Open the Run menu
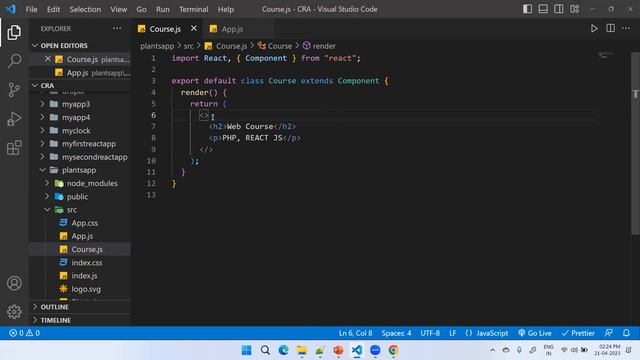This screenshot has width=640, height=360. click(162, 9)
